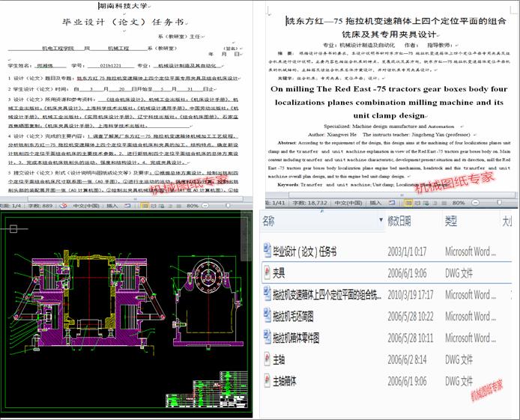Click DWG icon of 主轴箱体 file
520x420 pixels.
267,380
